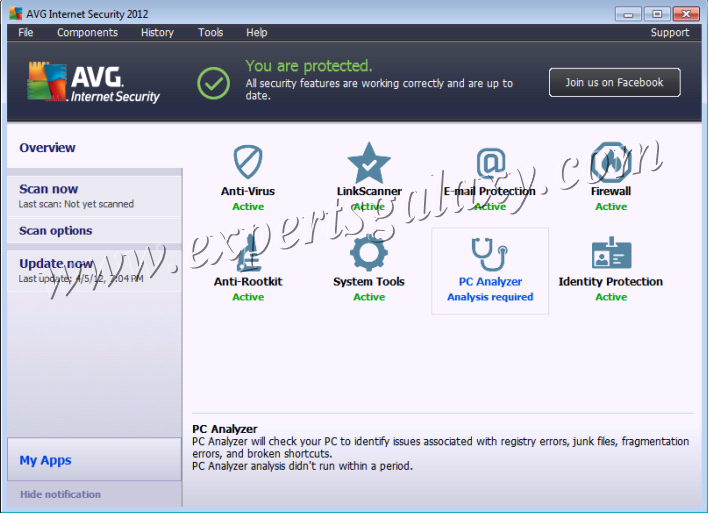The width and height of the screenshot is (708, 513).
Task: Click the PC Analyzer description heading
Action: 225,429
